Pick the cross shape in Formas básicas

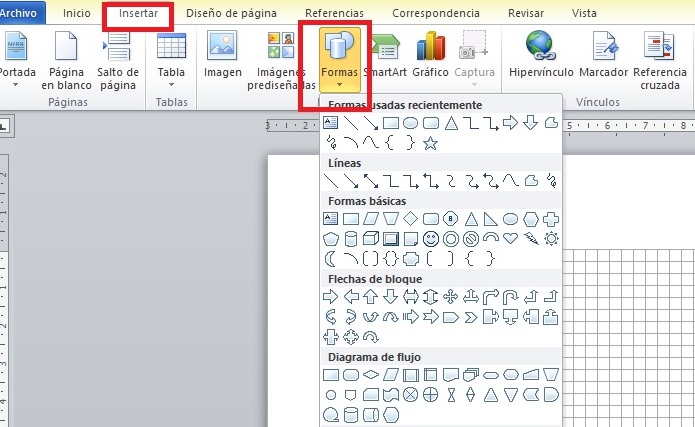tap(551, 219)
